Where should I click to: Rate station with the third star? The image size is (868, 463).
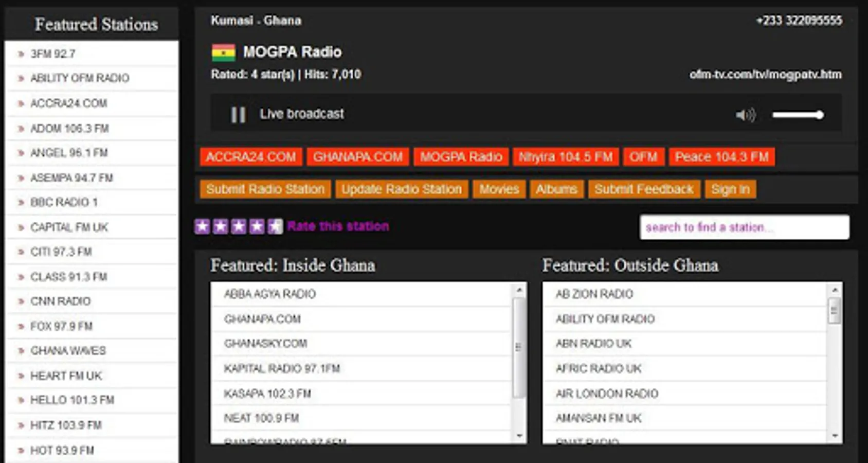[239, 226]
